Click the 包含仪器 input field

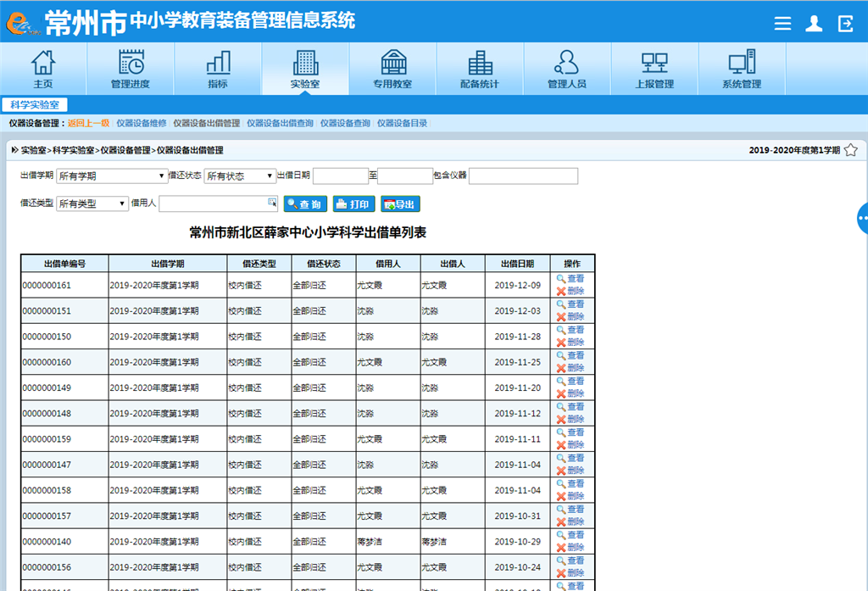coord(523,176)
